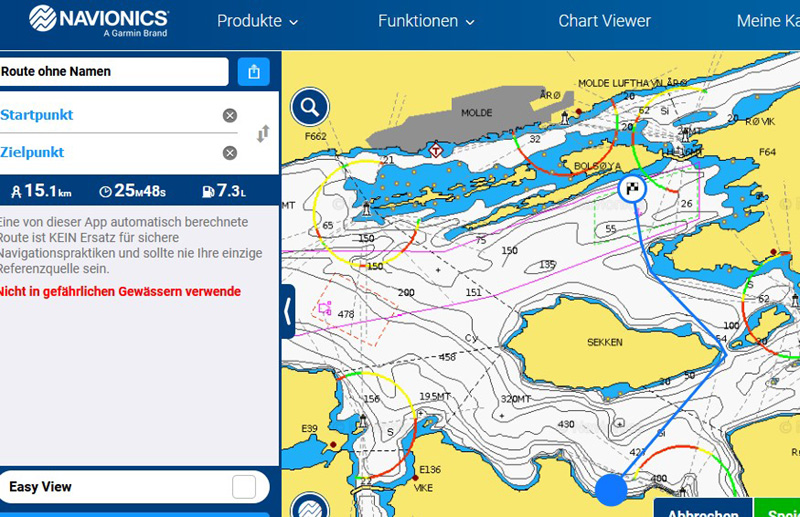Click the map search magnifier icon

310,107
